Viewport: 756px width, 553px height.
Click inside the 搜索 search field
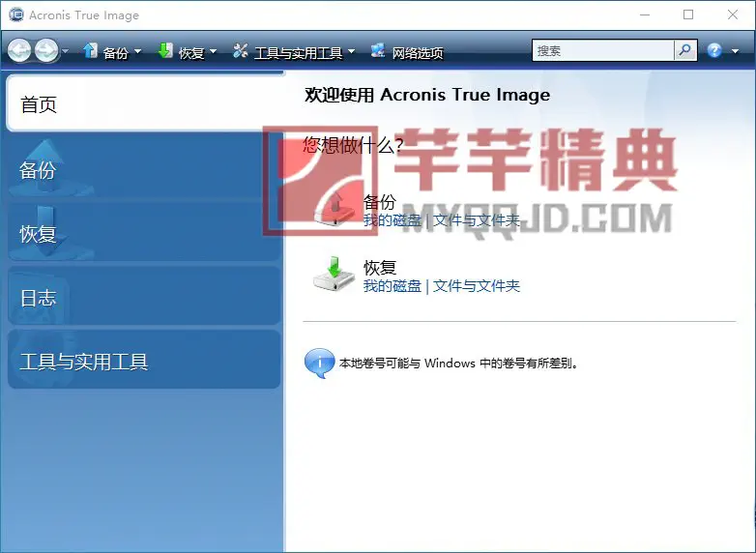602,50
